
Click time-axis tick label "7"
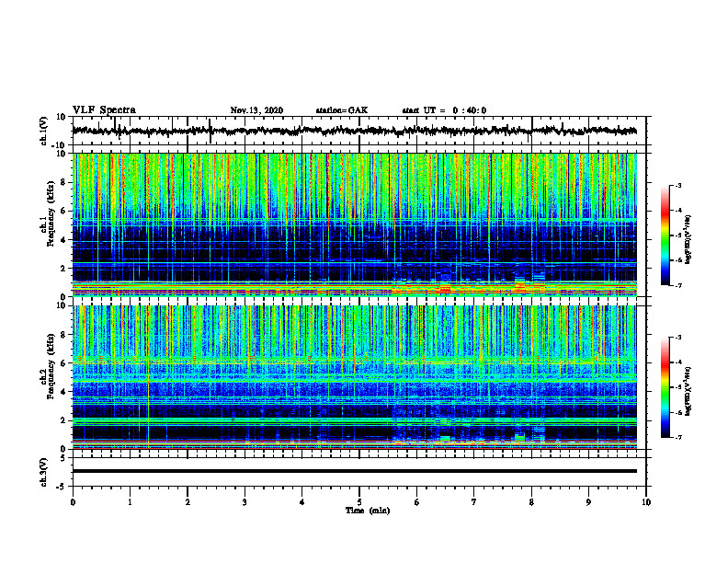click(x=474, y=502)
